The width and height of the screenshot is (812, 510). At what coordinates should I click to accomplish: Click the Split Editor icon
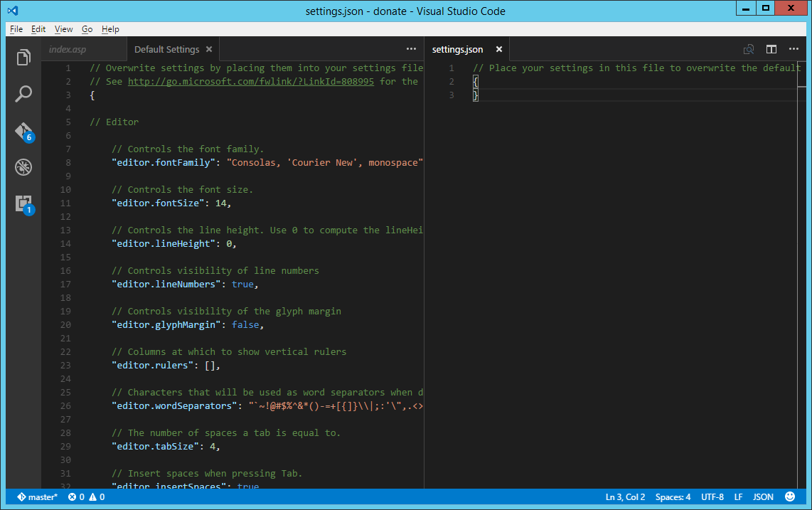point(771,49)
